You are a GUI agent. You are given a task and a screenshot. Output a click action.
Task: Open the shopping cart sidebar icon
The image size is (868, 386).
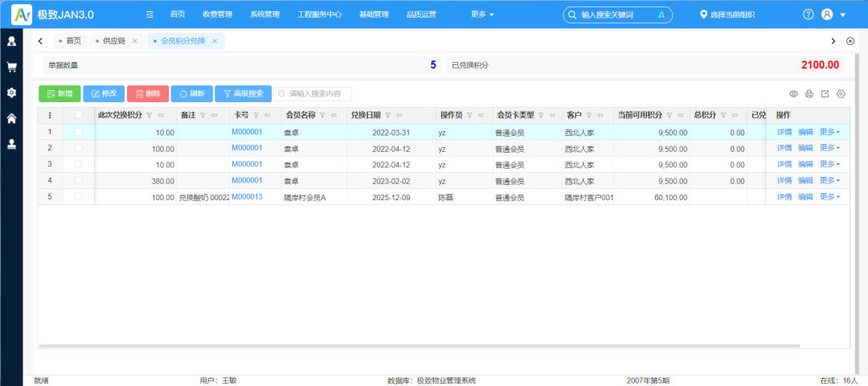coord(11,67)
